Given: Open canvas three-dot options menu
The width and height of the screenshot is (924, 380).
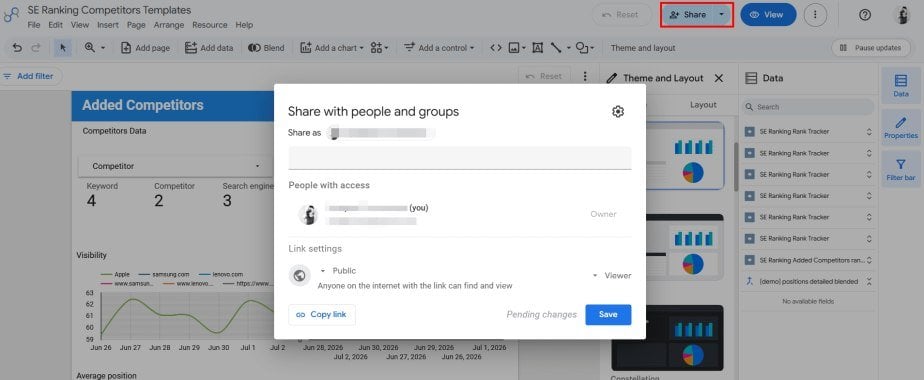Looking at the screenshot, I should point(585,76).
